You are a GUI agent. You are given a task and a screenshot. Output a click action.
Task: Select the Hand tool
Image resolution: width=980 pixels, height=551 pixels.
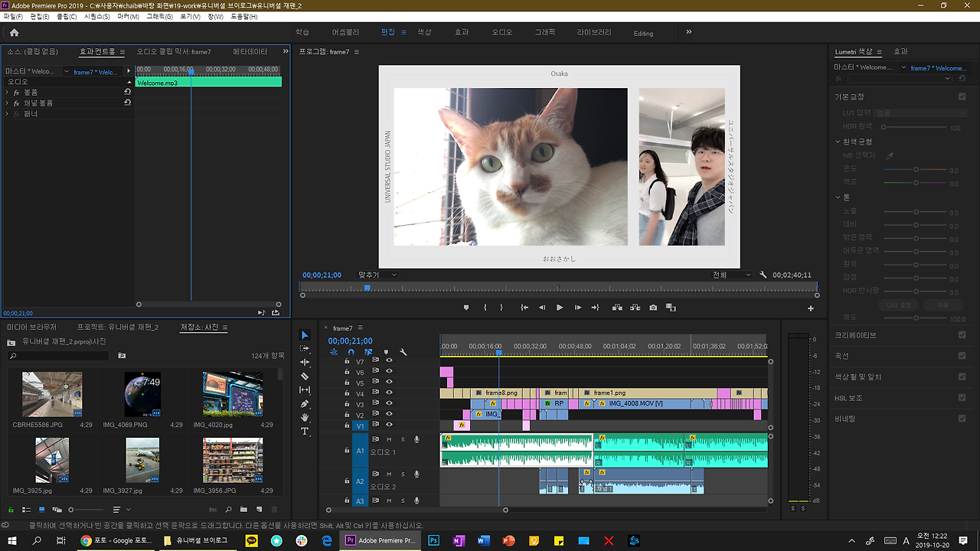pos(305,418)
